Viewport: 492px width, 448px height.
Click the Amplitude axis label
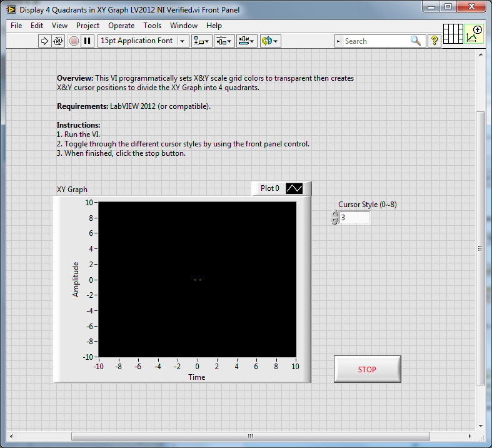click(76, 280)
